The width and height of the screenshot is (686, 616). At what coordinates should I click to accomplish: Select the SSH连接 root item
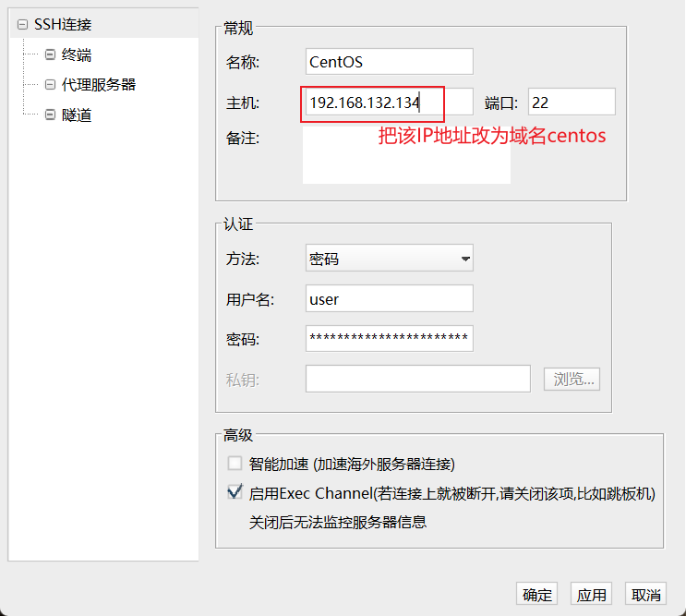tap(63, 25)
